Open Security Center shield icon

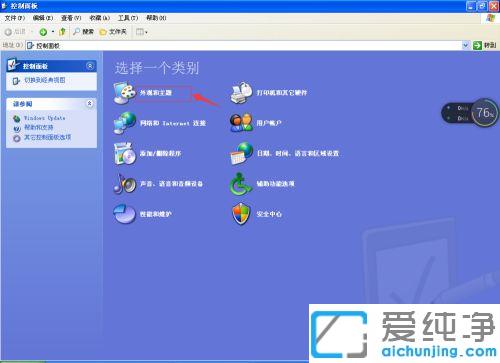[241, 214]
